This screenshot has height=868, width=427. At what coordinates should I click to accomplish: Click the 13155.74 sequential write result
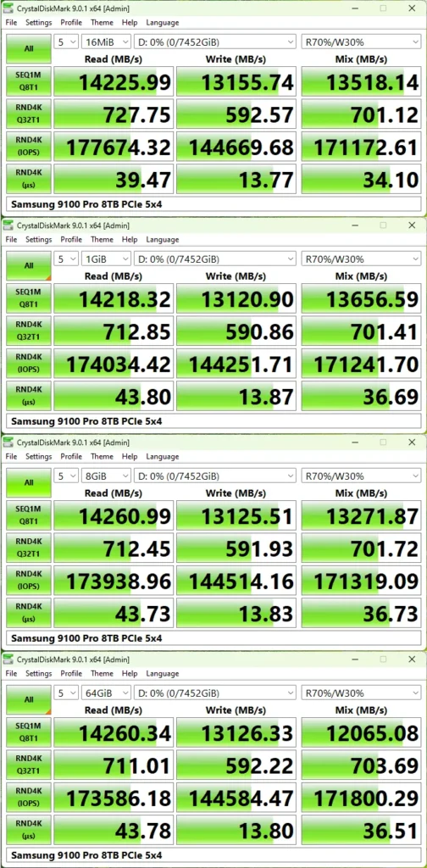pyautogui.click(x=236, y=82)
